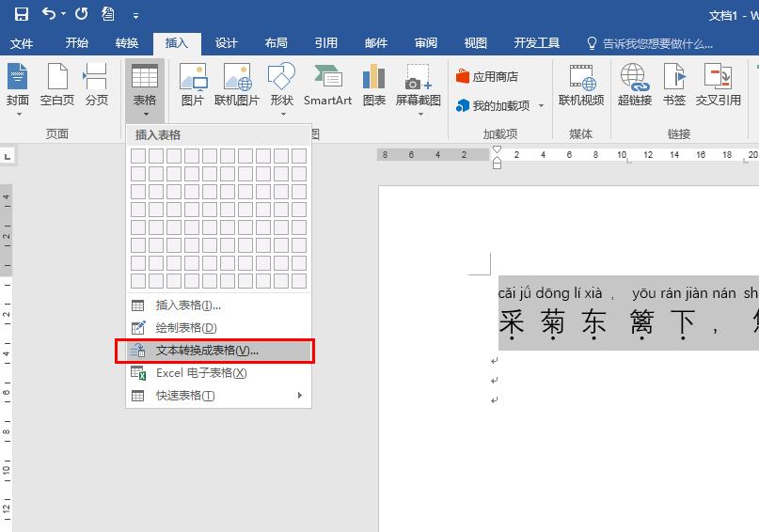Insert a SmartArt graphic
This screenshot has width=759, height=532.
[327, 85]
